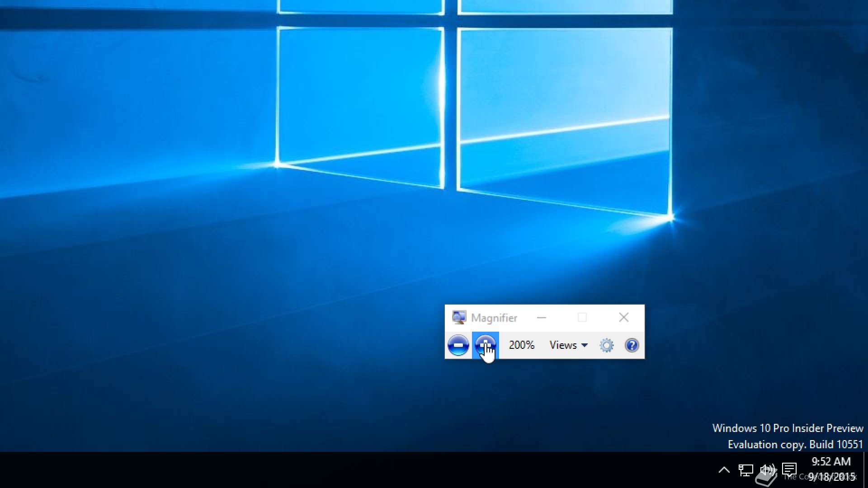Click the Magnifier app icon in title bar
The width and height of the screenshot is (868, 488).
click(x=459, y=318)
